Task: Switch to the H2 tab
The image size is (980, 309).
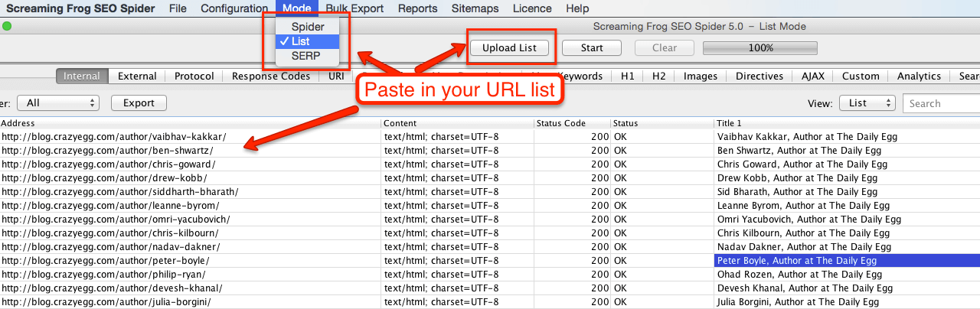Action: pos(658,76)
